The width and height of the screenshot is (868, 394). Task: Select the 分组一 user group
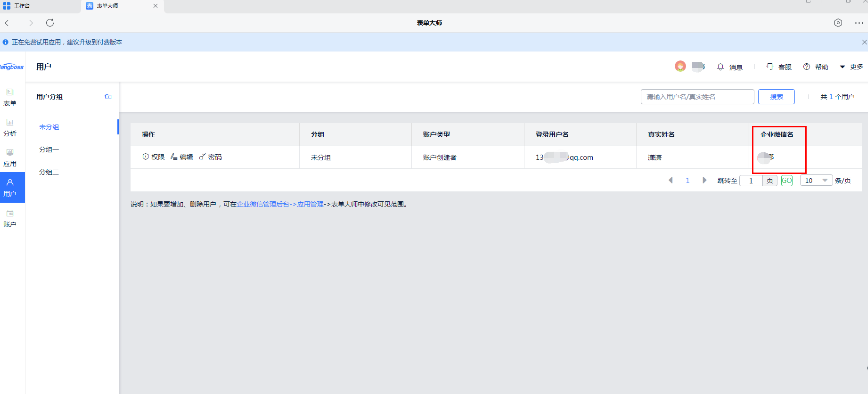(49, 150)
